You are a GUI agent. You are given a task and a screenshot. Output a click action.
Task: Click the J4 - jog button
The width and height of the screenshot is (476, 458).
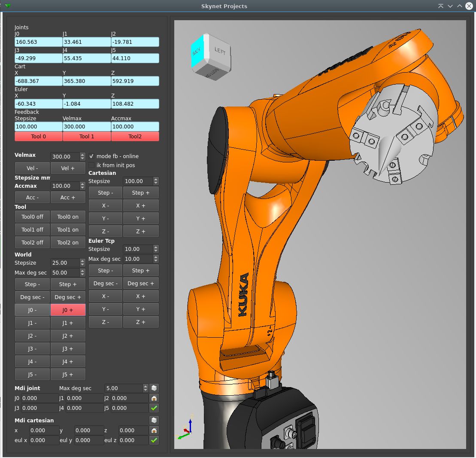coord(32,362)
